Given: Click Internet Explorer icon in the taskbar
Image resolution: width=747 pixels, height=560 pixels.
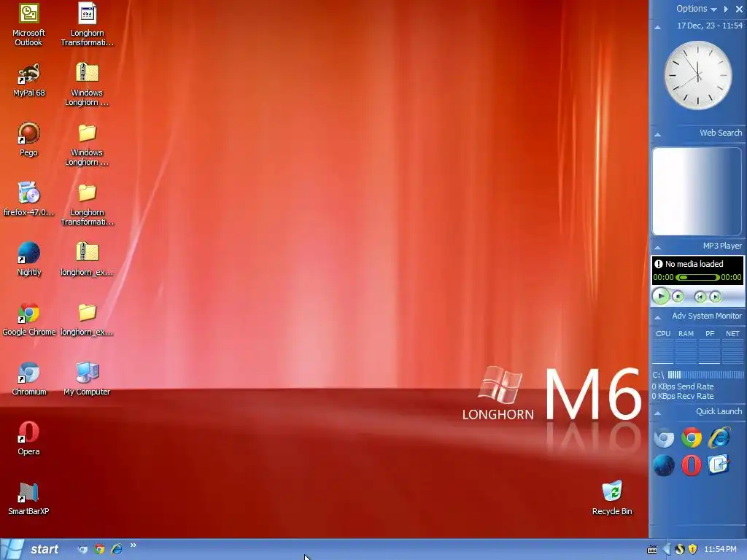Looking at the screenshot, I should coord(116,549).
